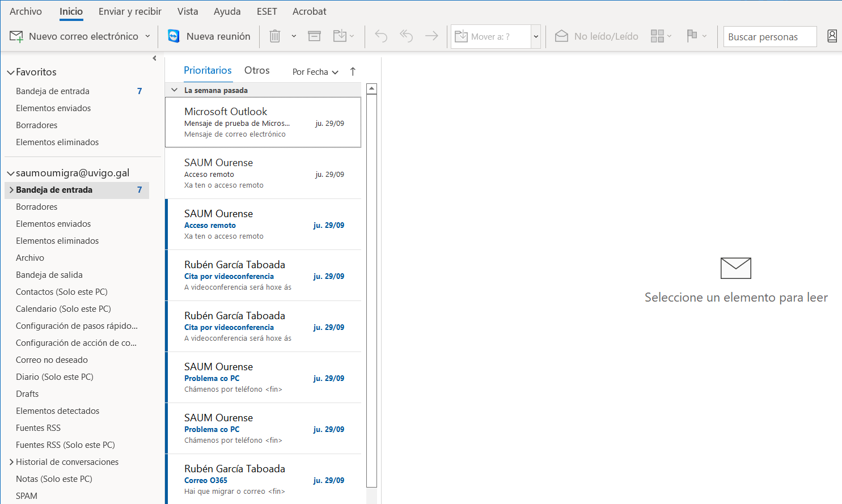Viewport: 842px width, 504px height.
Task: Click the Buscar personas search field
Action: click(x=769, y=37)
